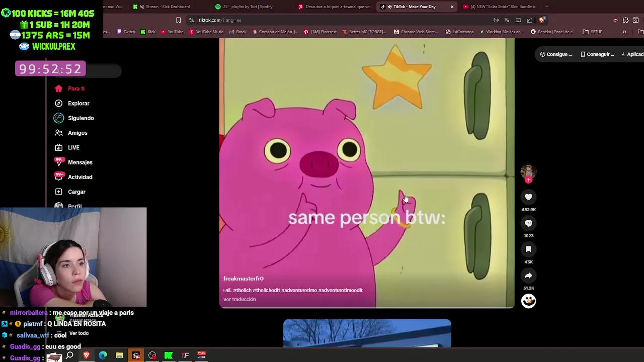
Task: Bookmark page with bookmark icon by address bar
Action: (x=178, y=20)
